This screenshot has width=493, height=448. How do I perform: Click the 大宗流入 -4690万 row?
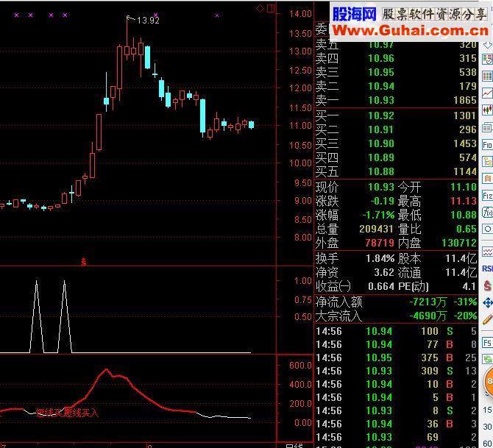tap(396, 316)
